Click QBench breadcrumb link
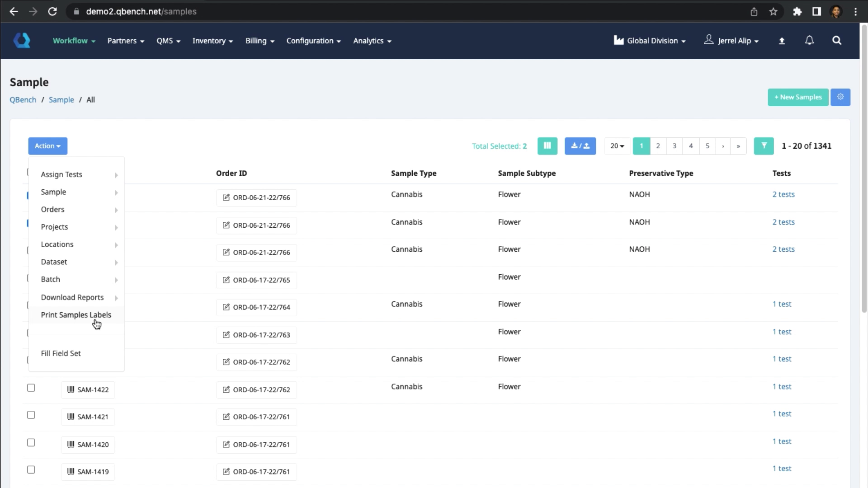 coord(23,100)
